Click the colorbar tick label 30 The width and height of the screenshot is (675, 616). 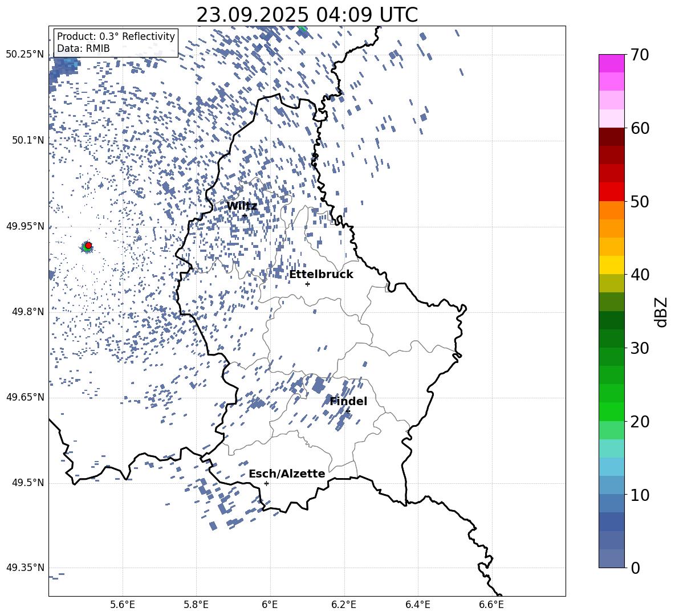[x=640, y=348]
